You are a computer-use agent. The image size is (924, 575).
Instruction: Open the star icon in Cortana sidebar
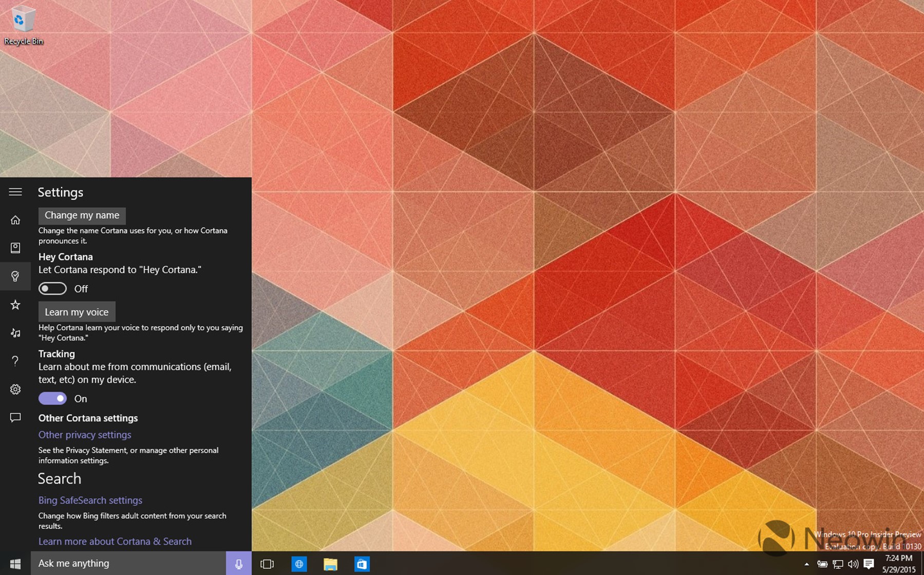pos(15,305)
